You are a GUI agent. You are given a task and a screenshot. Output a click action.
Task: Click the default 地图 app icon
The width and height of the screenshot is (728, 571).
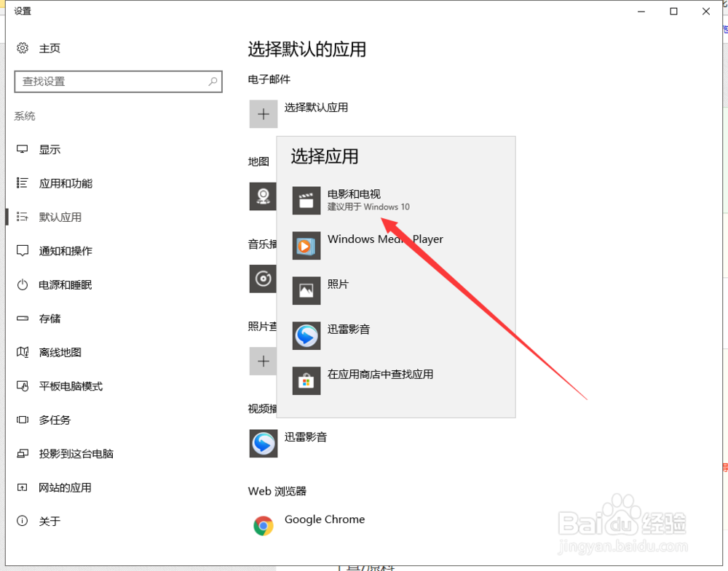point(263,196)
